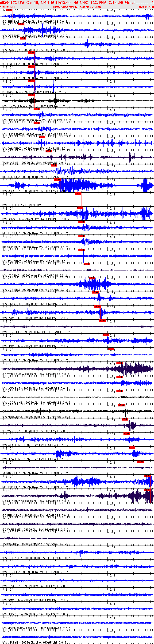Click the event date Oct 10, 2014 16:10:18.00
Viewport: 154px width, 644px height.
point(48,3)
